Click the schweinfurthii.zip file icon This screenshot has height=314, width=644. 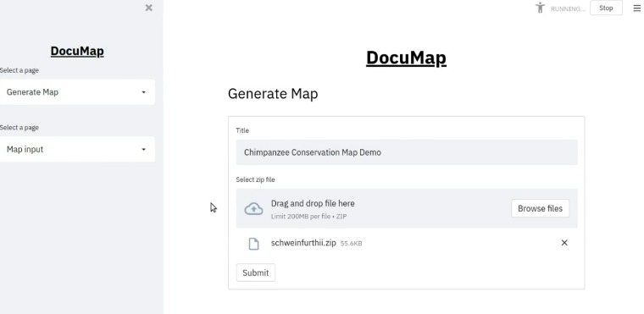click(254, 244)
